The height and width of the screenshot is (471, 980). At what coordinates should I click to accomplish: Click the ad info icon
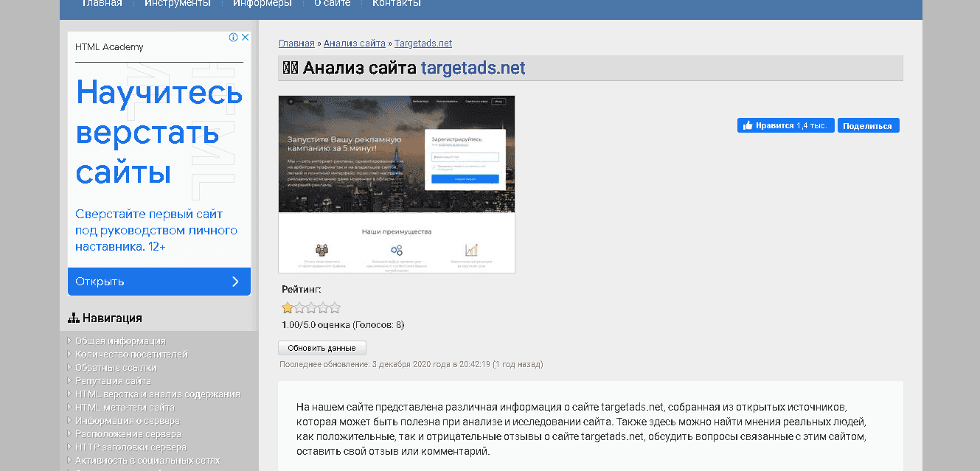tap(234, 36)
